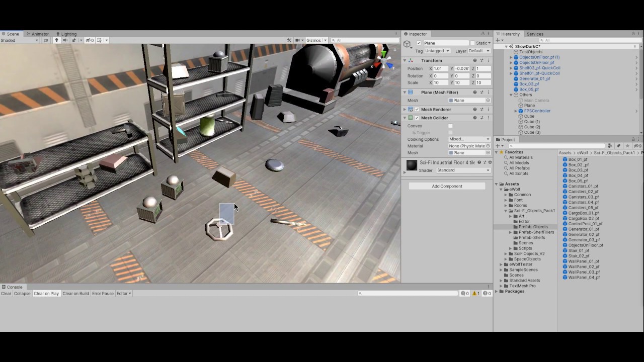Screen dimensions: 644x362
Task: Click console warning count icon
Action: (x=477, y=293)
